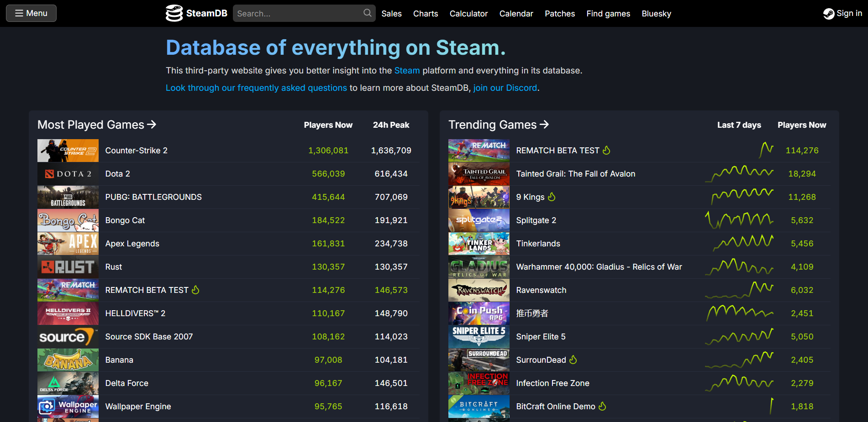
Task: Click the 9 Kings trending thumbnail
Action: (479, 197)
